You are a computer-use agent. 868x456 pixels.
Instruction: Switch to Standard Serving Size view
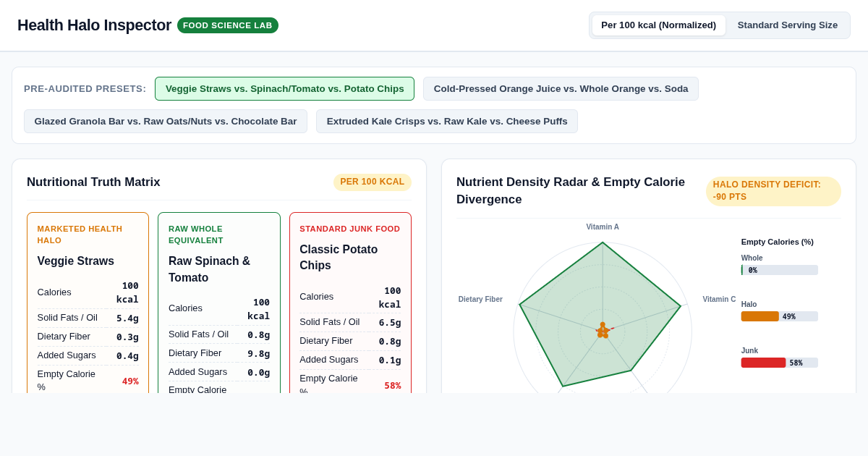tap(788, 25)
